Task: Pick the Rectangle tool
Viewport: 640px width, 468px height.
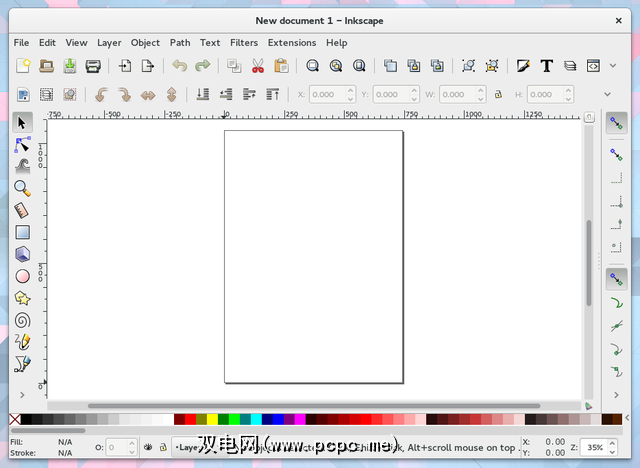Action: pos(22,232)
